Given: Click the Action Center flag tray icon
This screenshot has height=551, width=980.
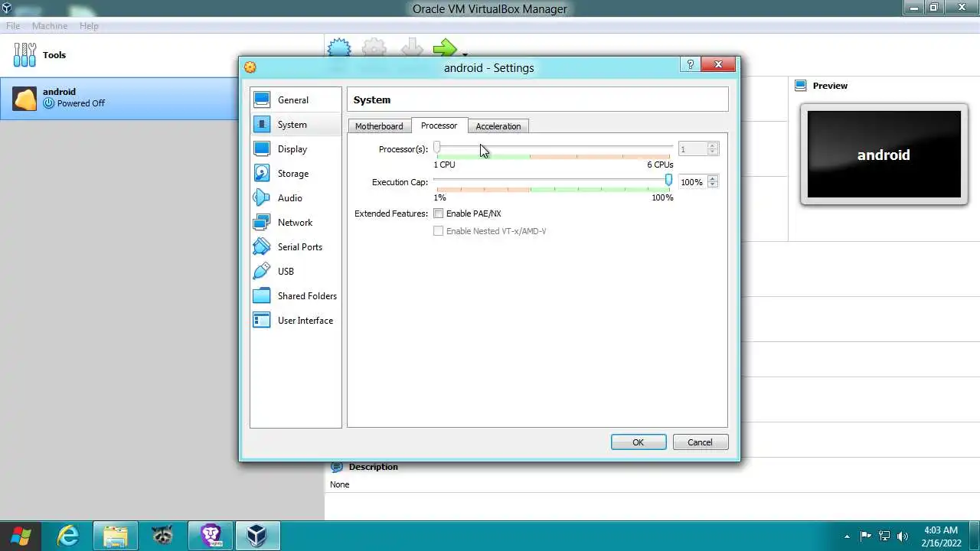Looking at the screenshot, I should coord(866,536).
